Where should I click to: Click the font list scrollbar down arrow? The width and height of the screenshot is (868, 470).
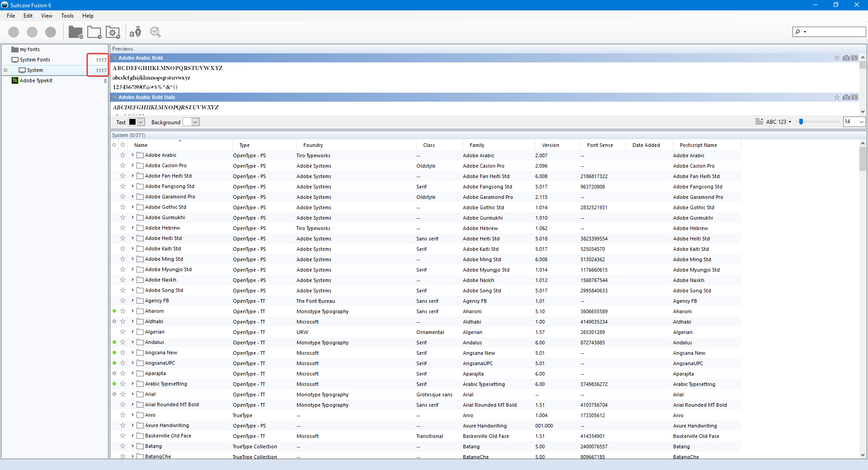(863, 455)
